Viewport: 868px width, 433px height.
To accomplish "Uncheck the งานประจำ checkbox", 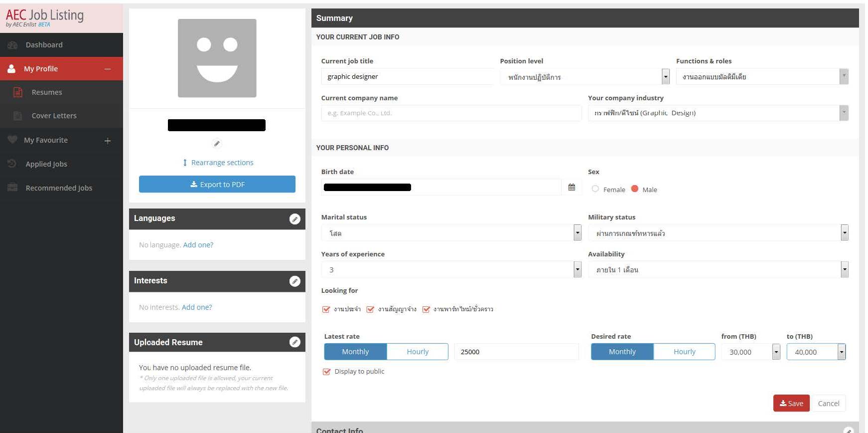I will tap(326, 309).
